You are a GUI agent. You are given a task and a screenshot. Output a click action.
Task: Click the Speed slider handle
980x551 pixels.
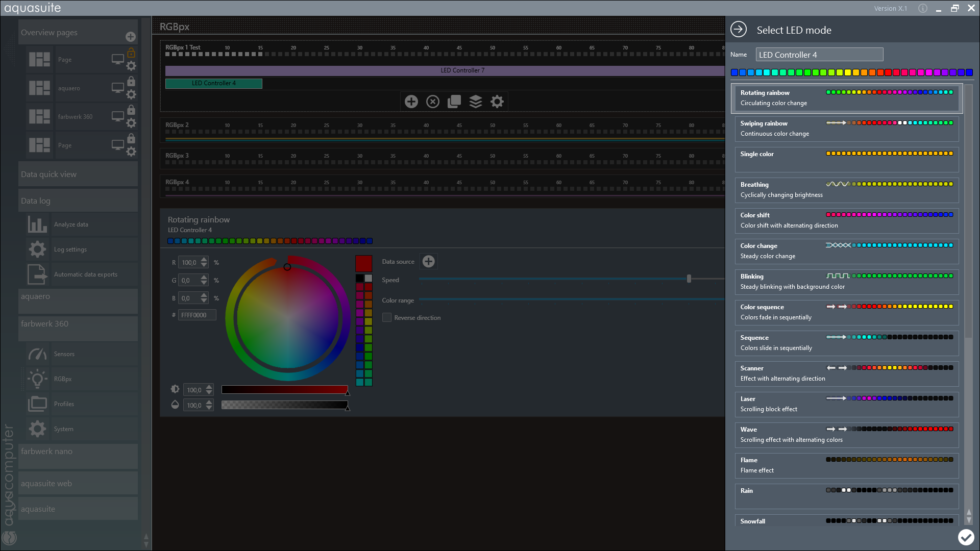point(689,279)
